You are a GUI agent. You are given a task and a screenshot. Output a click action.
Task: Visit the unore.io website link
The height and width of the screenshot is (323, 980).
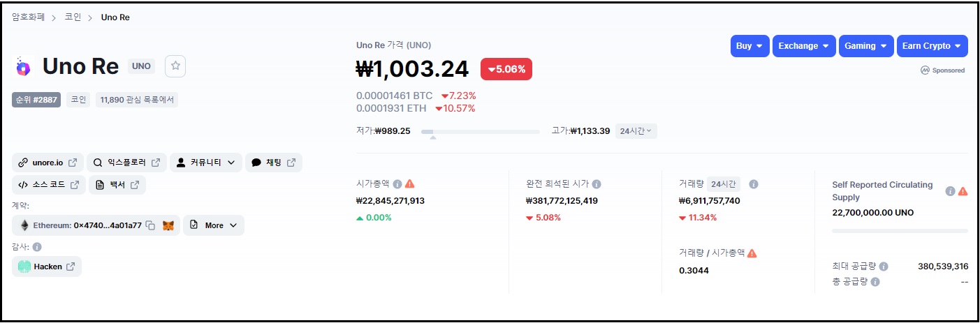[x=47, y=163]
